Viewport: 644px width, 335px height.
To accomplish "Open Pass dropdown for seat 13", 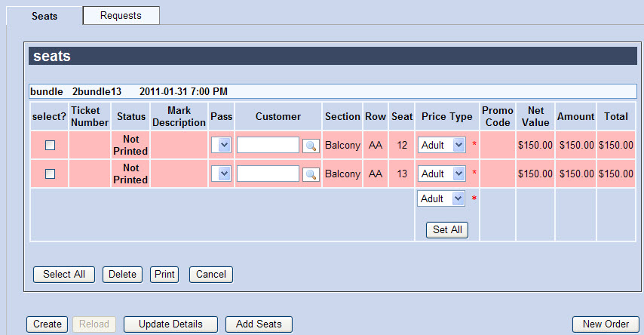I will tap(222, 174).
